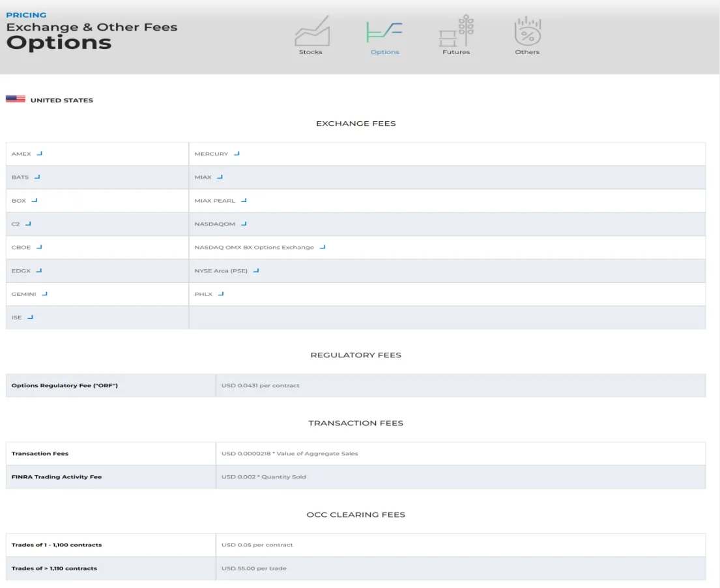Click the Transaction Fees row label
720x588 pixels.
40,454
